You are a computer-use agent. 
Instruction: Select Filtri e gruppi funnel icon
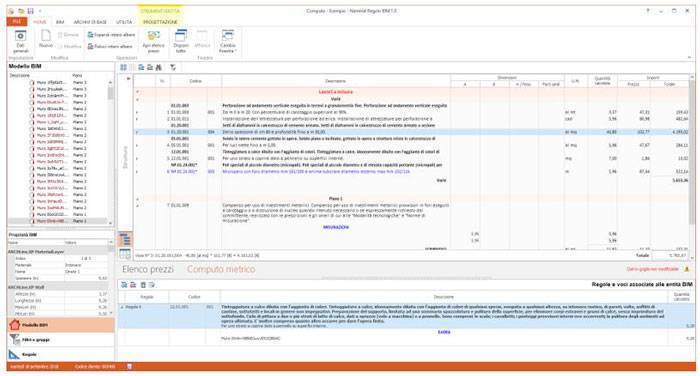coord(15,340)
